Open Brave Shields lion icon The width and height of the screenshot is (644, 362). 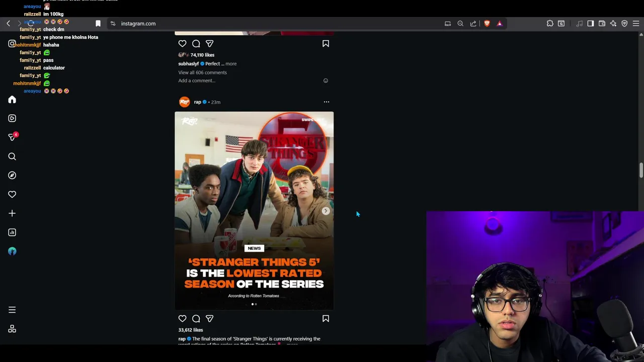487,24
